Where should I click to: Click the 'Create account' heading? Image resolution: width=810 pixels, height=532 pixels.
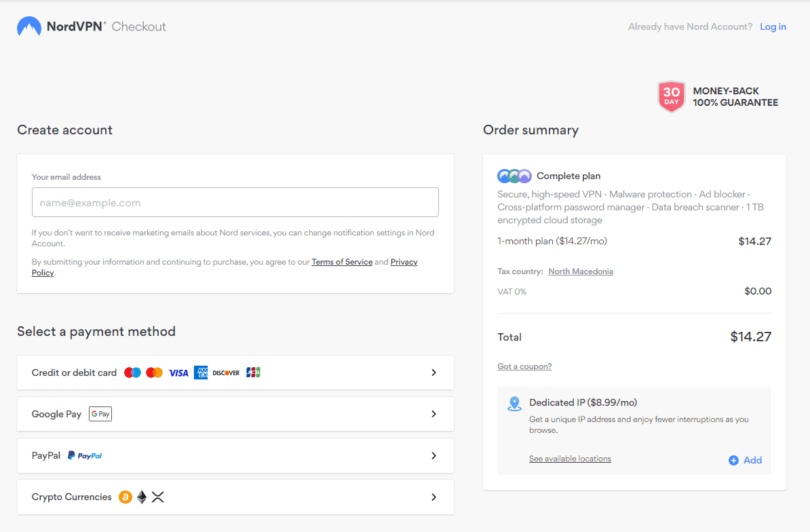coord(64,130)
